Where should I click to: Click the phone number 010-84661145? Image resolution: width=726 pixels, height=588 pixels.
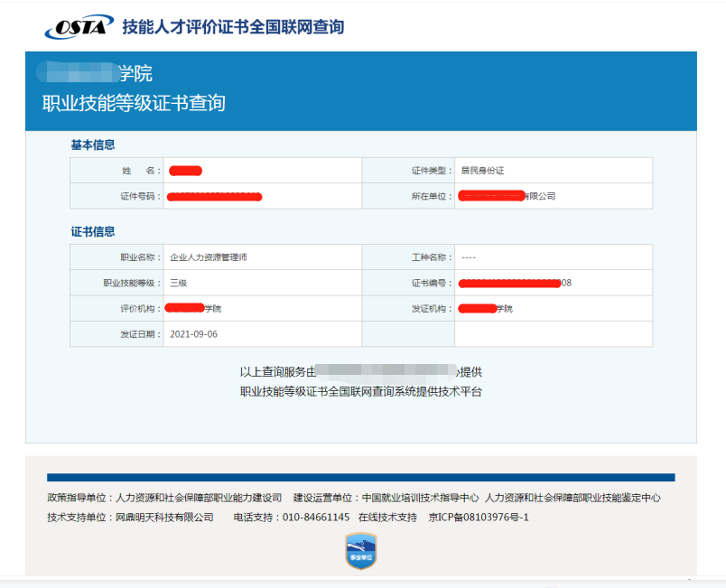tap(316, 518)
